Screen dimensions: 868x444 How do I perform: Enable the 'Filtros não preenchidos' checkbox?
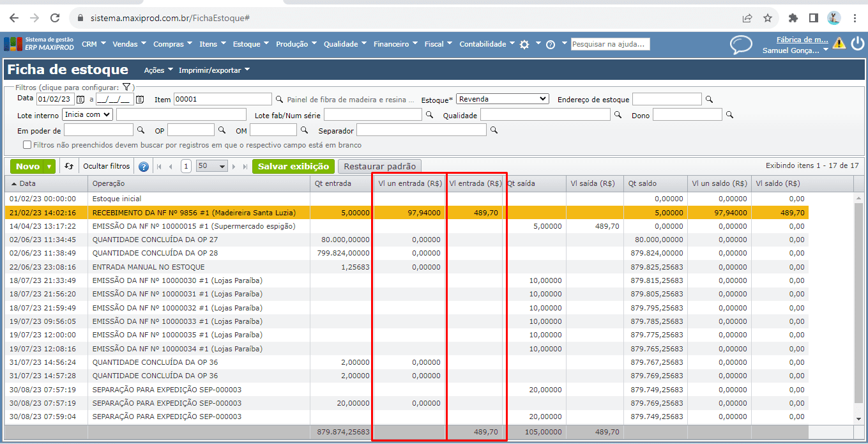click(27, 145)
